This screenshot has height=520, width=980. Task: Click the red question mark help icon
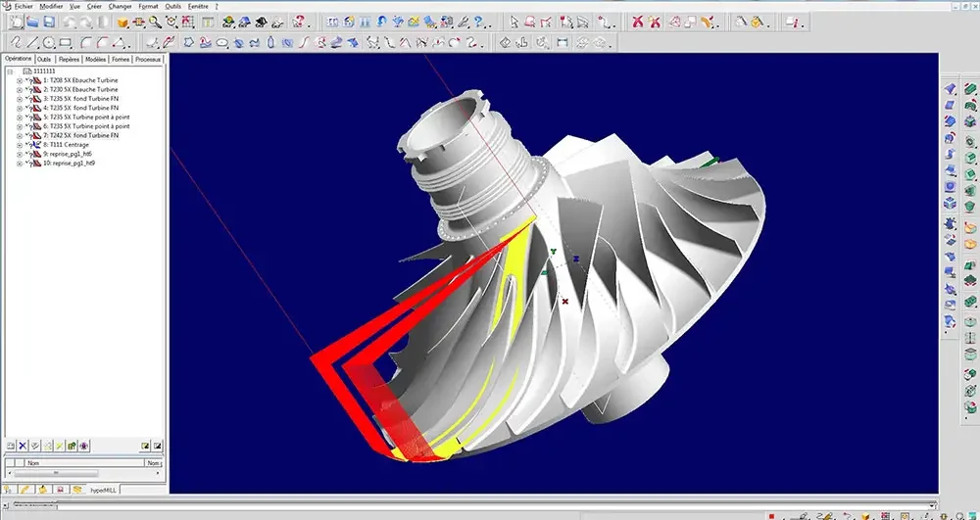(x=298, y=23)
